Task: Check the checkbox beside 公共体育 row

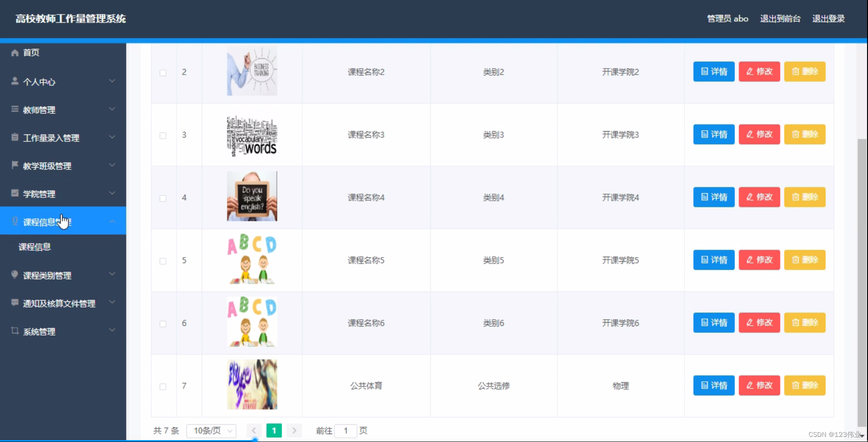Action: coord(163,387)
